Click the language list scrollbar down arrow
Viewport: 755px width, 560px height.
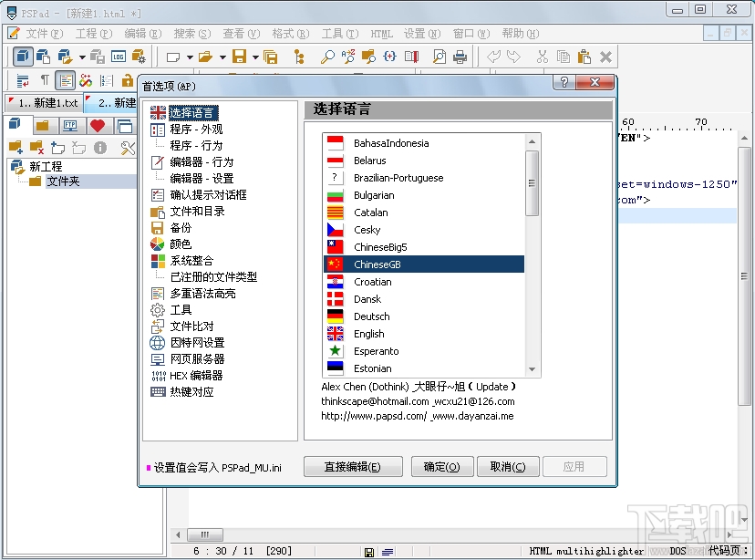tap(533, 370)
